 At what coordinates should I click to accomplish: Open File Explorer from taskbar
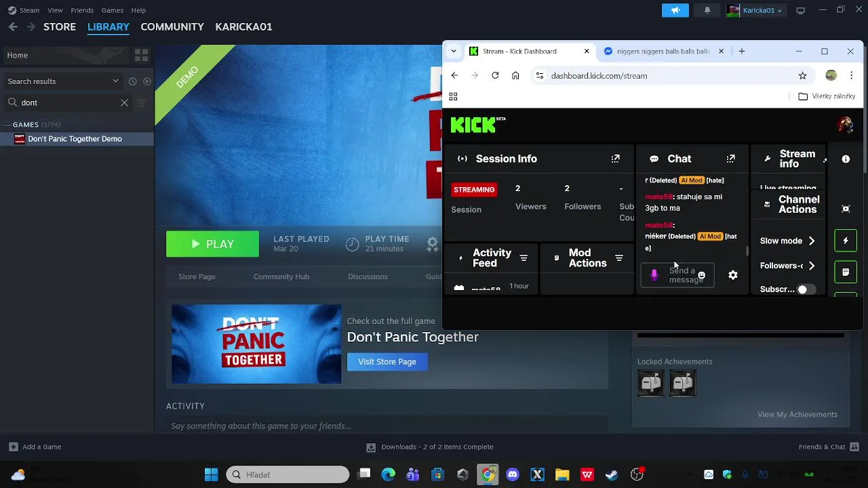562,474
